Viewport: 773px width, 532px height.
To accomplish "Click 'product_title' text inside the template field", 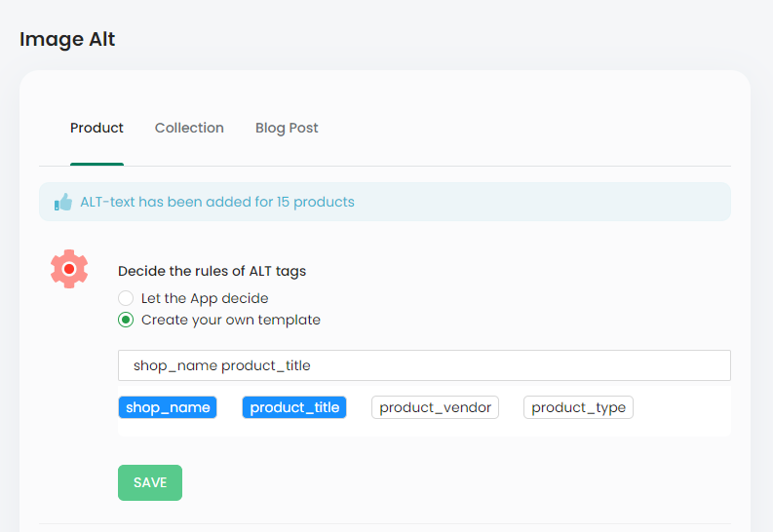I will tap(266, 365).
